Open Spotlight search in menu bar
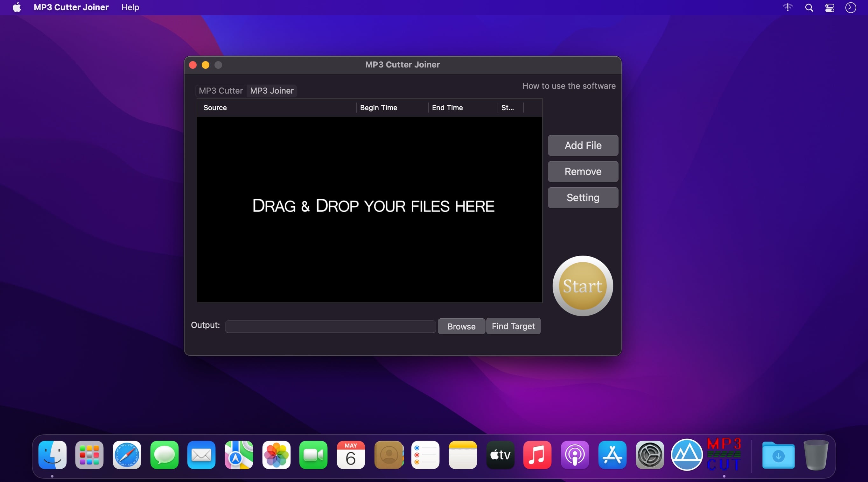The image size is (868, 482). (809, 7)
